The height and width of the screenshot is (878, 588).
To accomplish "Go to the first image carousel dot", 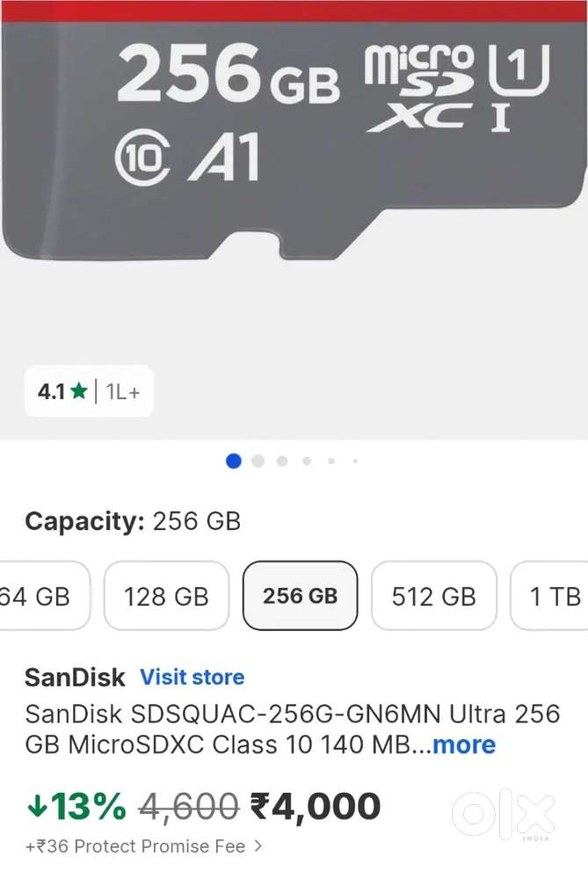I will click(x=234, y=461).
